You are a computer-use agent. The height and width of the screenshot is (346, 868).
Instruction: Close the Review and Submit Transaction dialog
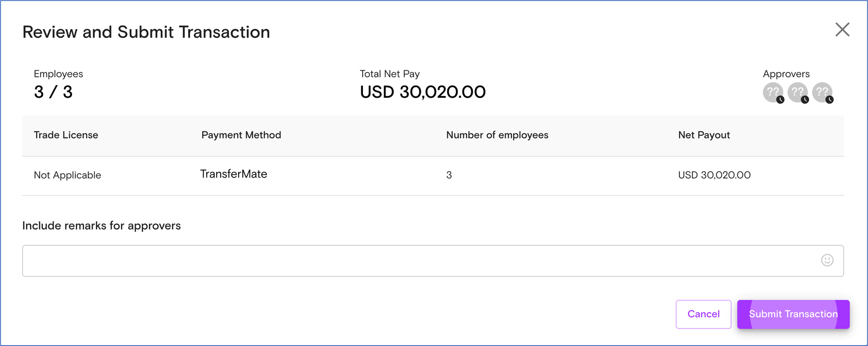click(842, 30)
